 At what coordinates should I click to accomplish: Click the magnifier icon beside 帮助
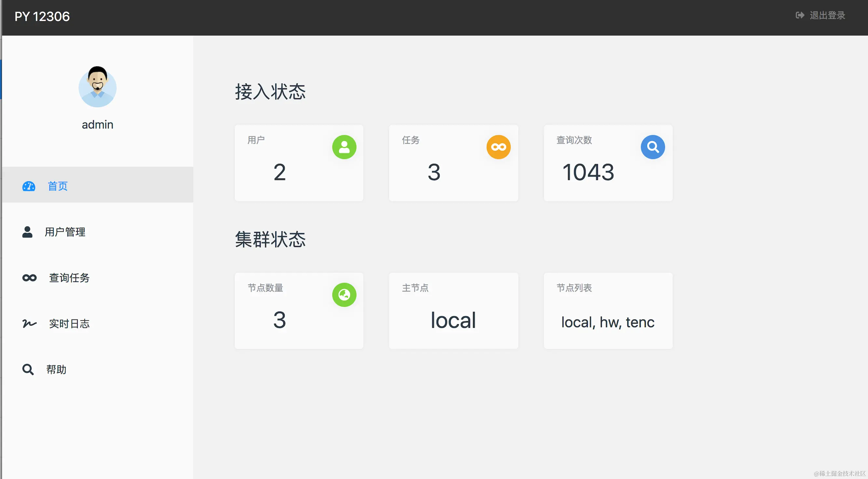[28, 369]
